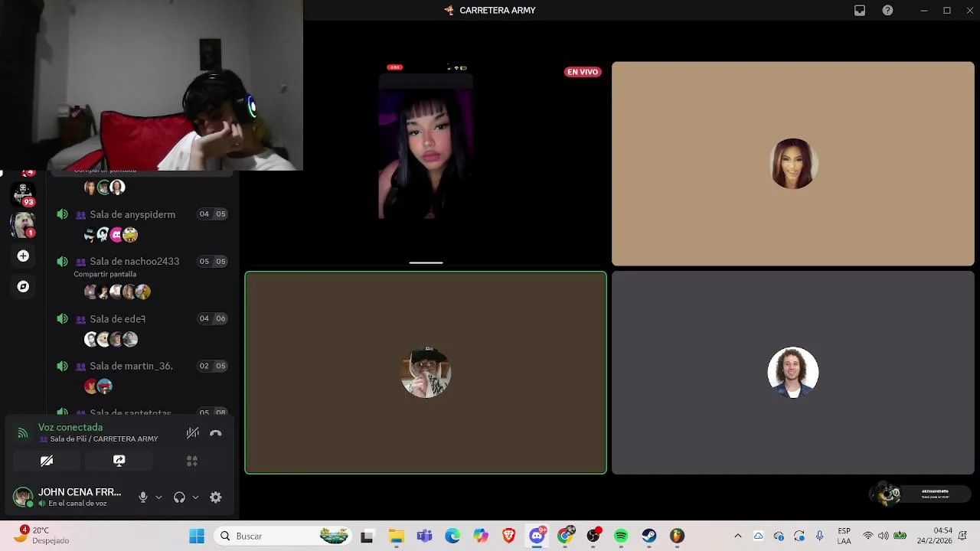Open Spotify from taskbar
Viewport: 980px width, 551px height.
coord(621,536)
